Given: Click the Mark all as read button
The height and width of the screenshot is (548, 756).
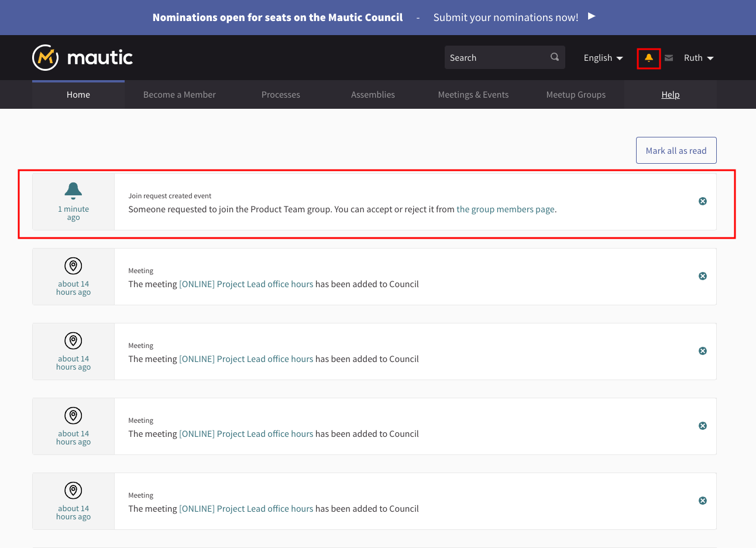Looking at the screenshot, I should coord(676,151).
